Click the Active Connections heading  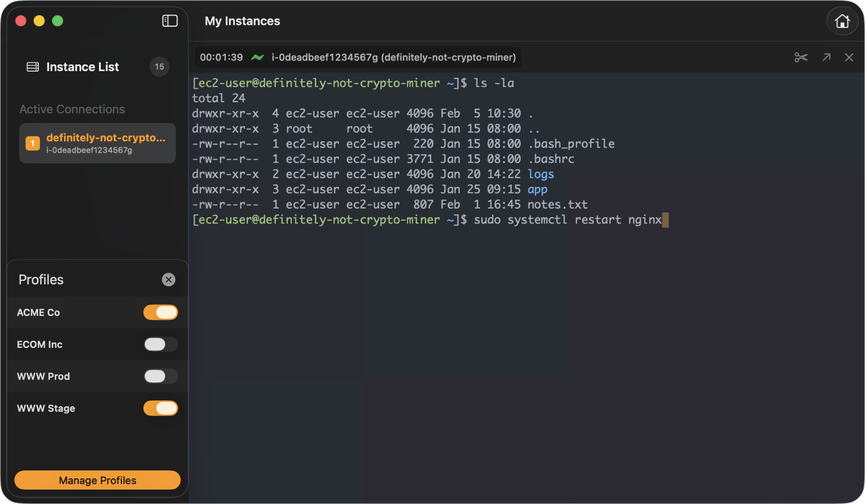(72, 110)
